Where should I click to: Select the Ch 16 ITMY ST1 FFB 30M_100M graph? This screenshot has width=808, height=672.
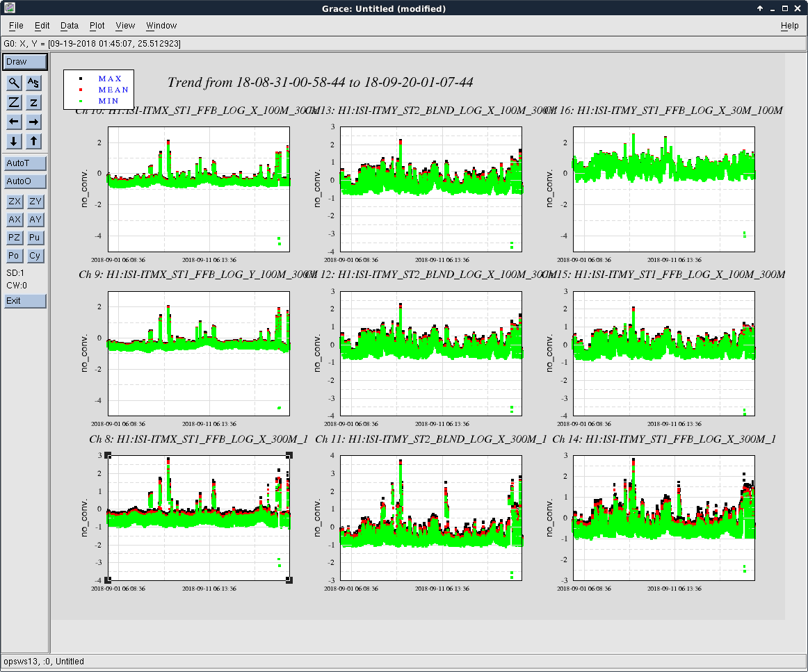pos(663,189)
